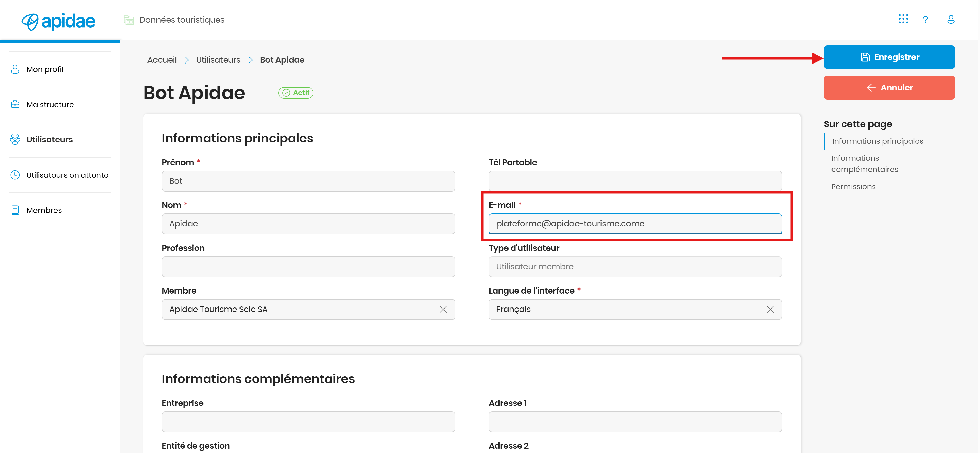Click the Actif status badge
This screenshot has width=980, height=453.
(295, 93)
